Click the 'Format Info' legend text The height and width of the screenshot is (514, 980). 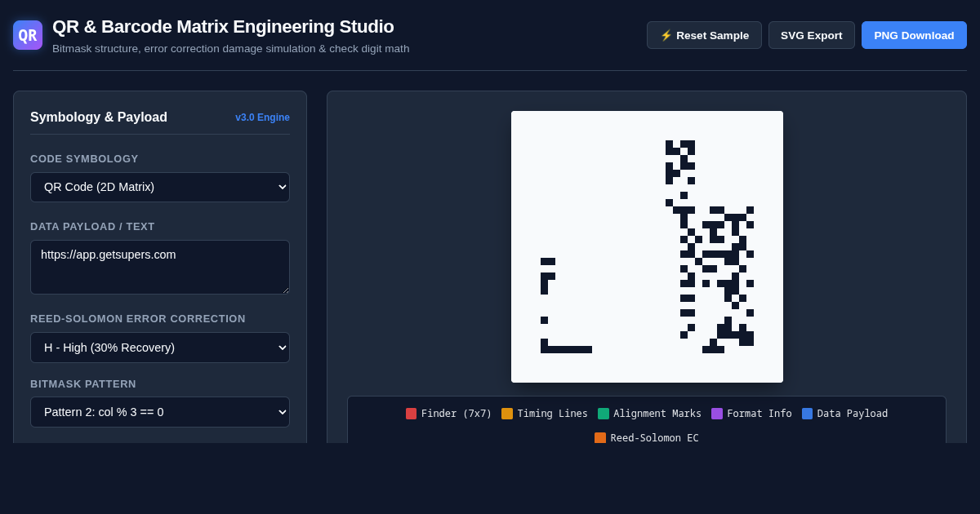coord(759,414)
